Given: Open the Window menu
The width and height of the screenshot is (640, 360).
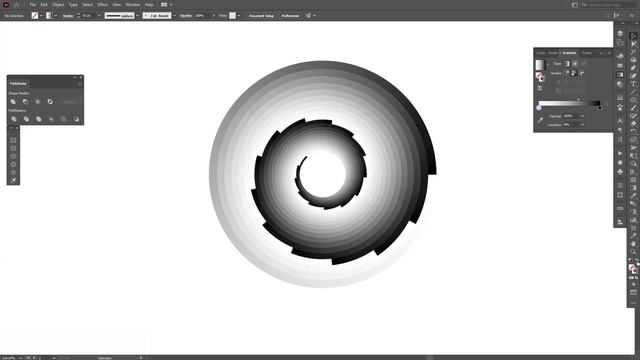Looking at the screenshot, I should pos(133,4).
